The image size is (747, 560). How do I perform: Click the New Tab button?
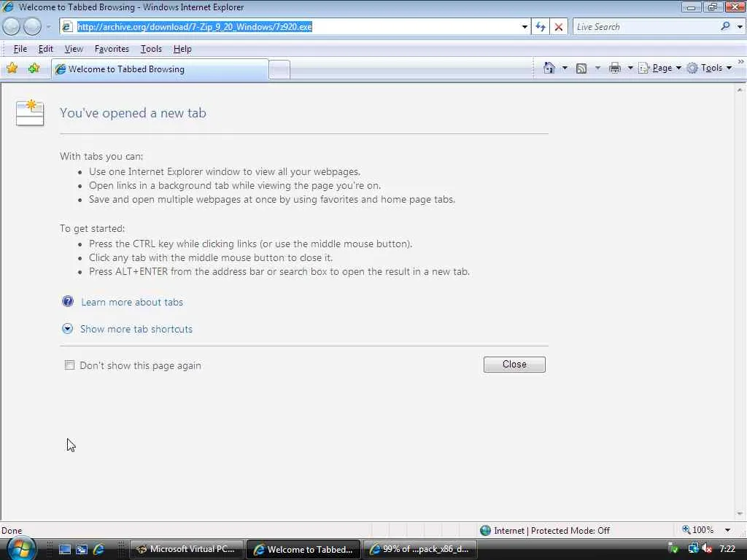pos(279,69)
